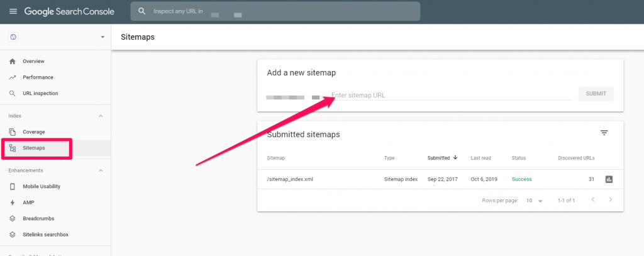Click the Type column header
Viewport: 644px width, 256px height.
(389, 158)
